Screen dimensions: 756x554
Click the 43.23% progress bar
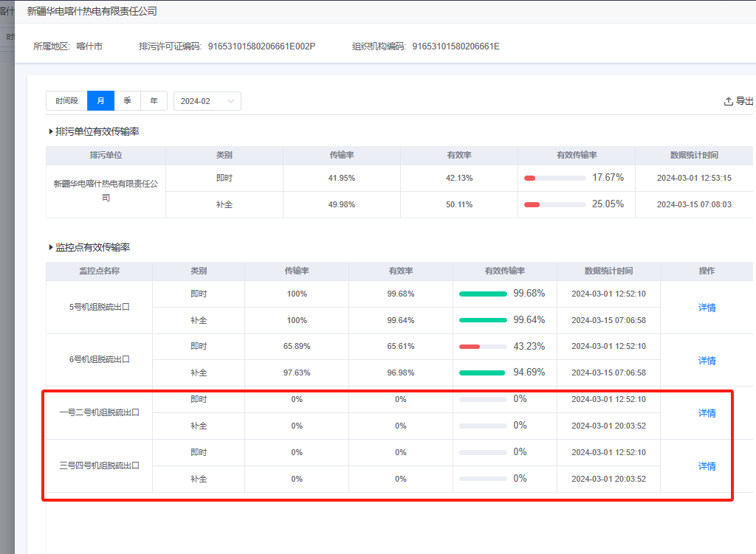pos(483,347)
